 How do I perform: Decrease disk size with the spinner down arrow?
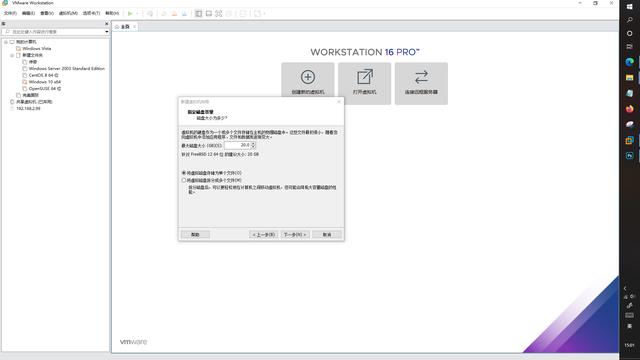pyautogui.click(x=253, y=147)
